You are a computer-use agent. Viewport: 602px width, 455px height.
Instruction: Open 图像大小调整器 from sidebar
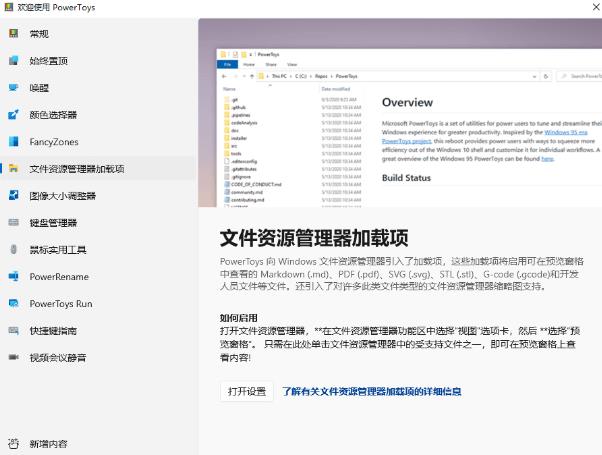[x=98, y=195]
